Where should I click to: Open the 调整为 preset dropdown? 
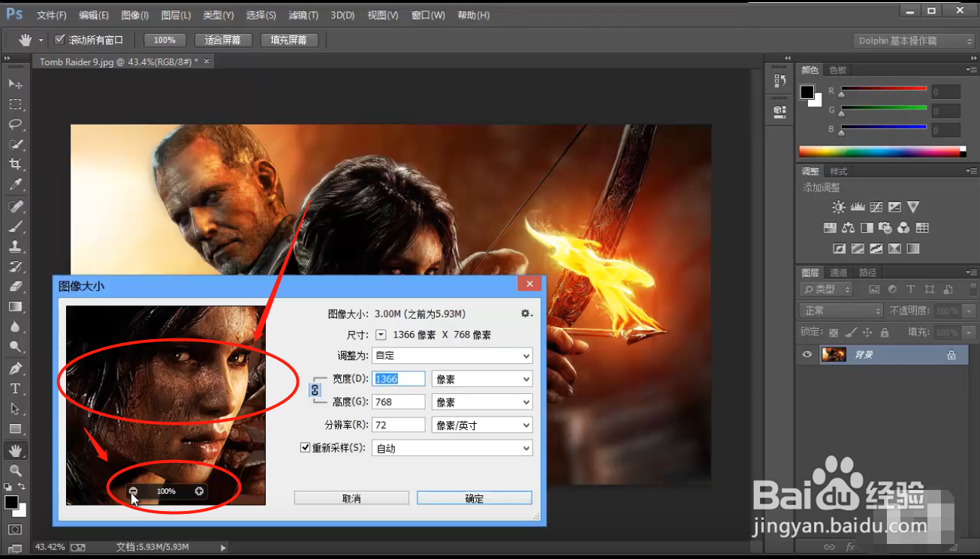pos(452,356)
